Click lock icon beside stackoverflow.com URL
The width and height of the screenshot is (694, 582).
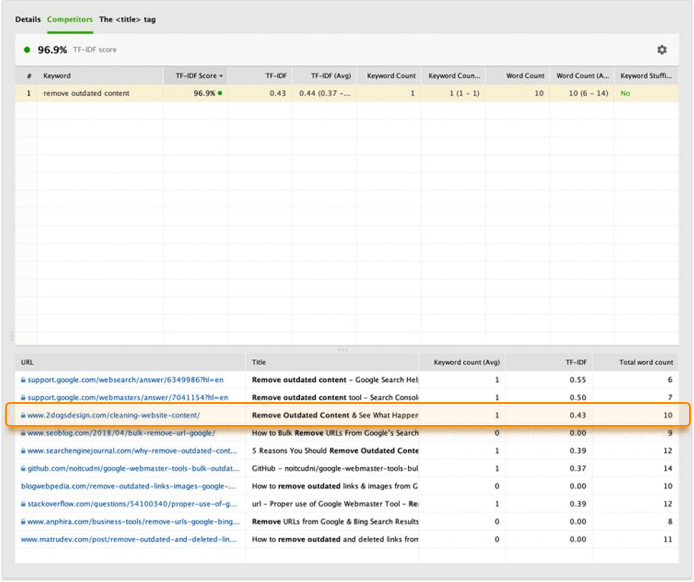point(22,504)
